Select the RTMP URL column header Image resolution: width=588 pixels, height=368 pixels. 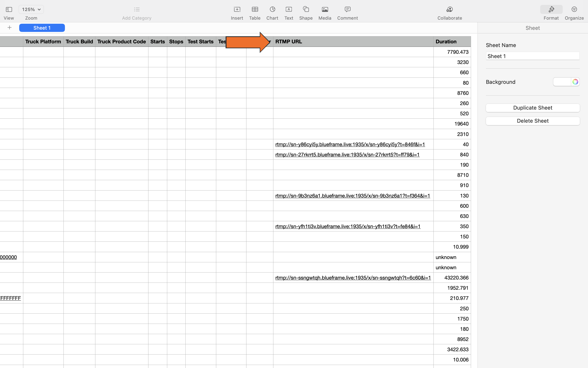[x=353, y=42]
